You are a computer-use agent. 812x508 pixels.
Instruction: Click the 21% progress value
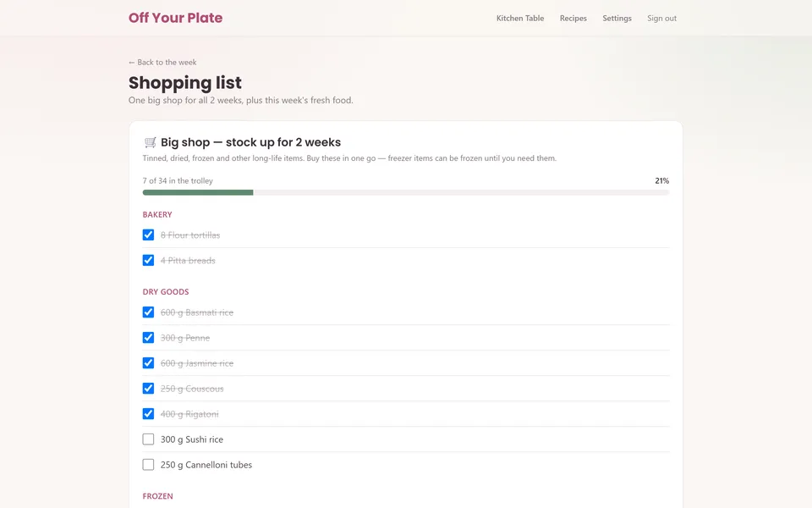click(661, 181)
